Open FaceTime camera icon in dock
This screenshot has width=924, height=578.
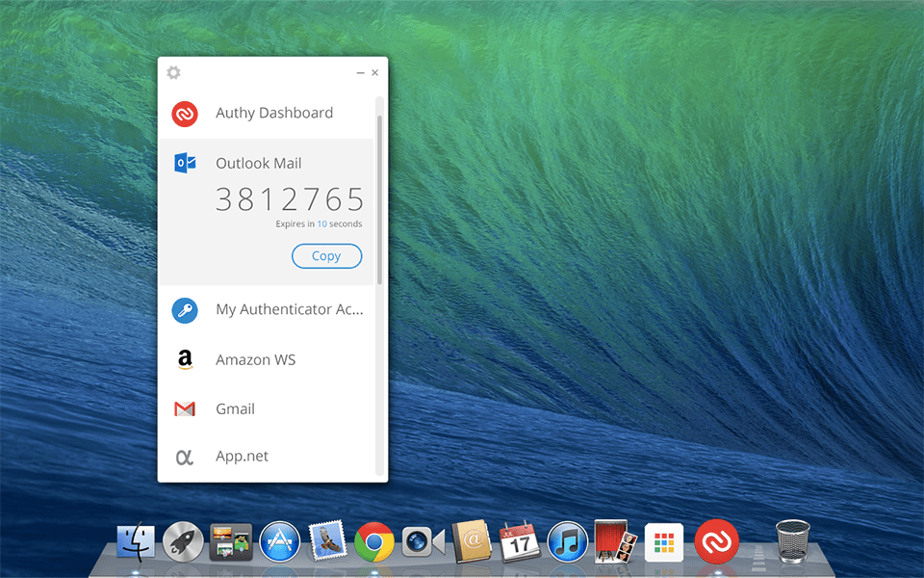click(x=423, y=541)
